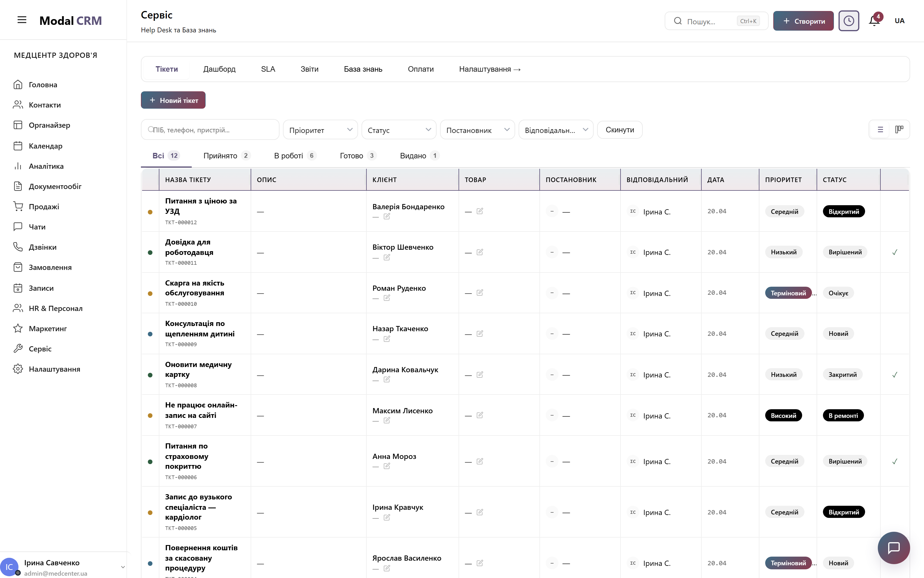This screenshot has height=578, width=924.
Task: Expand the Статус filter dropdown
Action: (x=398, y=130)
